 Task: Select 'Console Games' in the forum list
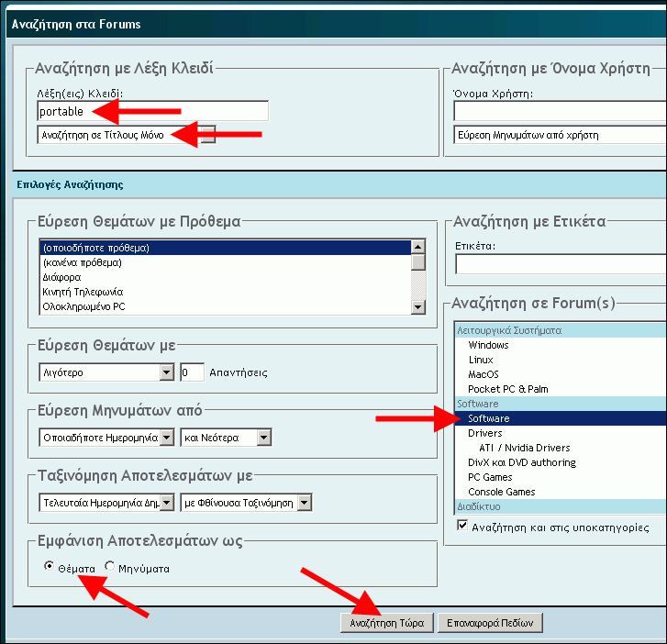[x=561, y=492]
